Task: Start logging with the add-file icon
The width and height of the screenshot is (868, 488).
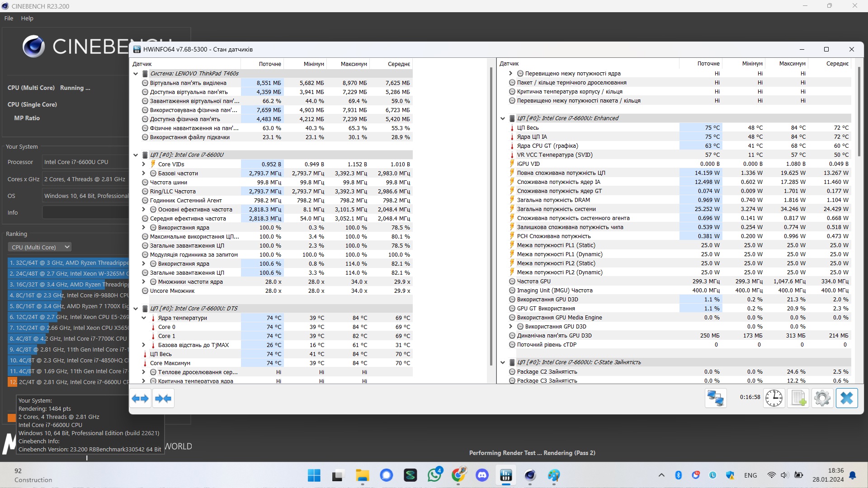Action: click(798, 398)
